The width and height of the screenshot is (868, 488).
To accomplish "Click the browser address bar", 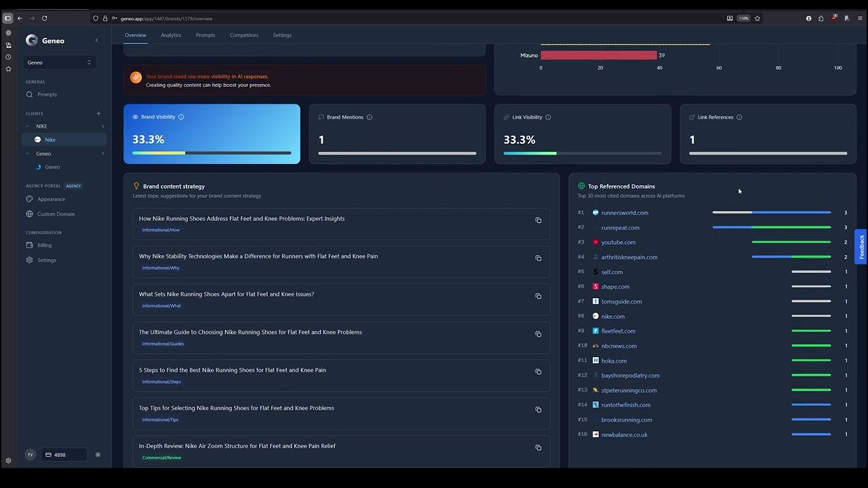I will [407, 18].
